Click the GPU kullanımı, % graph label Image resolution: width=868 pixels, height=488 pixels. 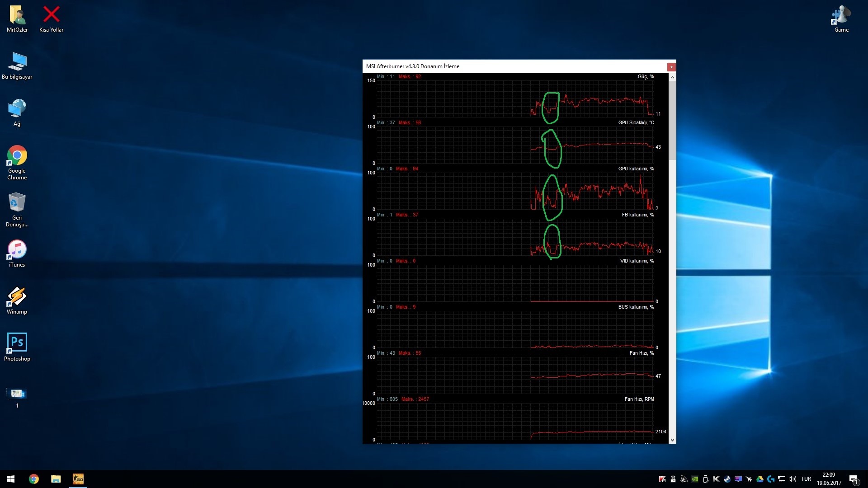coord(636,169)
